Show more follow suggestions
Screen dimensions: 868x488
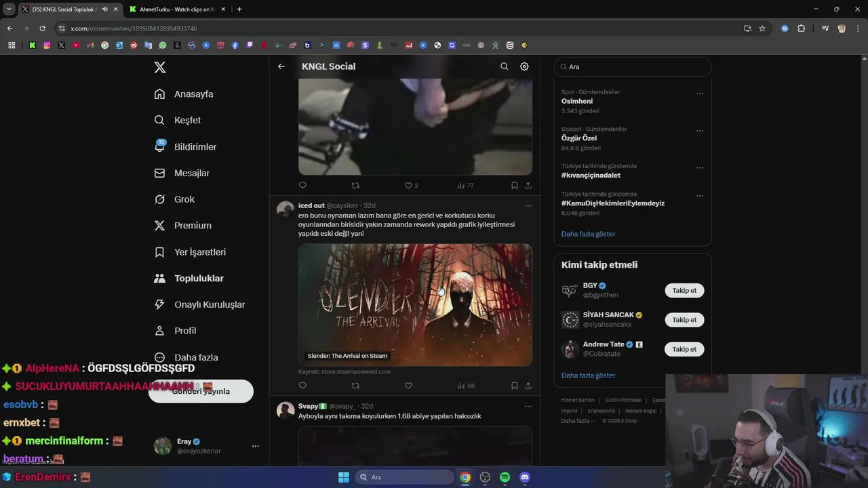pos(588,375)
